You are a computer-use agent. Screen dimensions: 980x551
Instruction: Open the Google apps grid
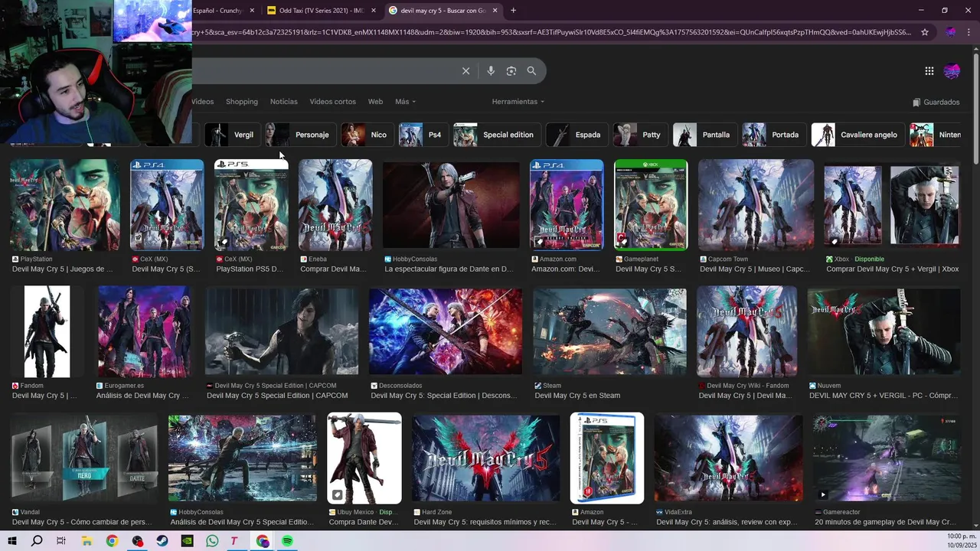coord(929,71)
